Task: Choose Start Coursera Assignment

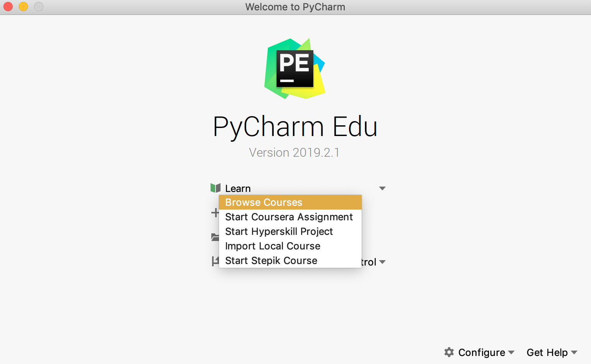Action: [x=289, y=217]
